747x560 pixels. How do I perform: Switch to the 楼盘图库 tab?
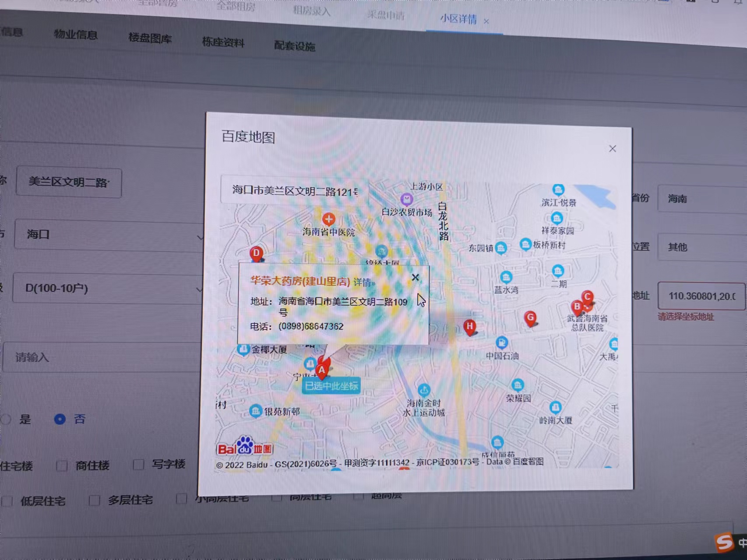(x=150, y=38)
